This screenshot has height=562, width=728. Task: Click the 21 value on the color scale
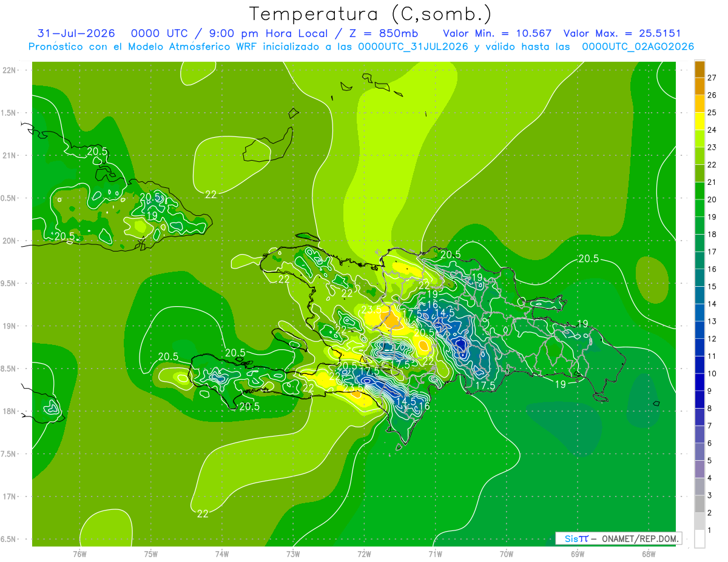[x=712, y=182]
